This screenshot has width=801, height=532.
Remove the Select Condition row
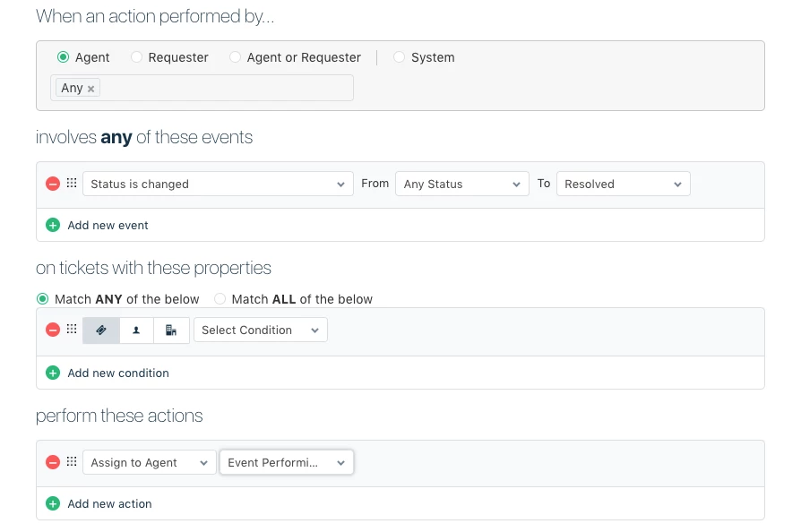[x=53, y=330]
